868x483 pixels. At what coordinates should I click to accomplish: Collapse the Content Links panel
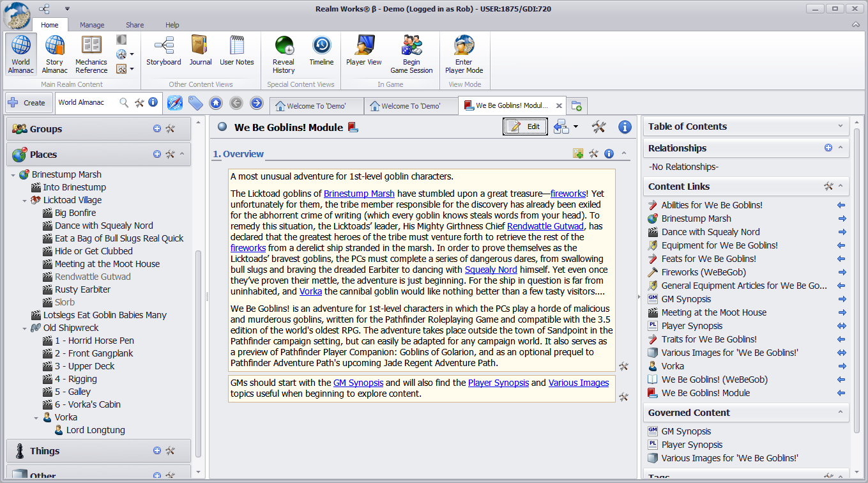(x=841, y=186)
